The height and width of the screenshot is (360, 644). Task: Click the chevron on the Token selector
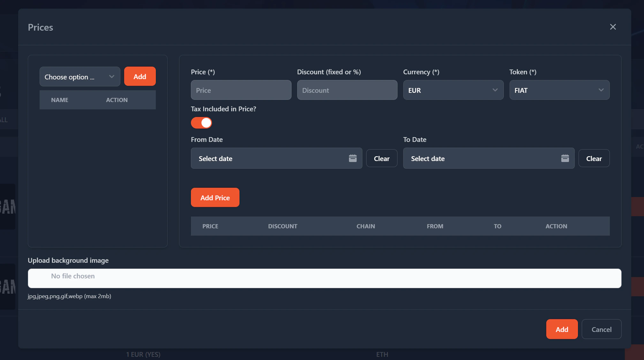coord(602,90)
